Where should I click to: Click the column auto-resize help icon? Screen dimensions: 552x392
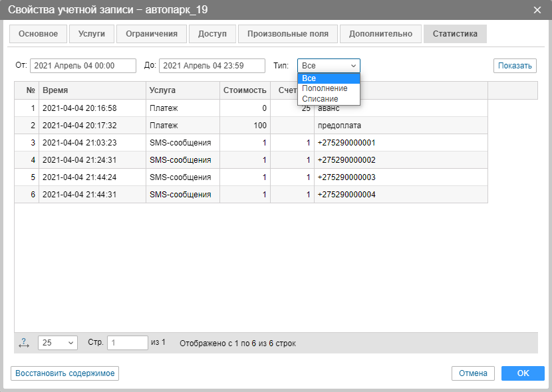click(x=25, y=343)
